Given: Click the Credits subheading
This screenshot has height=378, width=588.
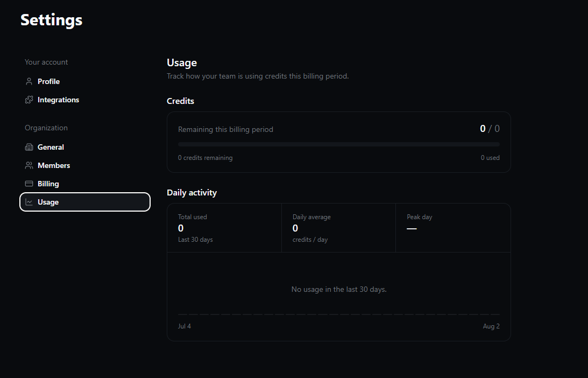Looking at the screenshot, I should pos(180,101).
